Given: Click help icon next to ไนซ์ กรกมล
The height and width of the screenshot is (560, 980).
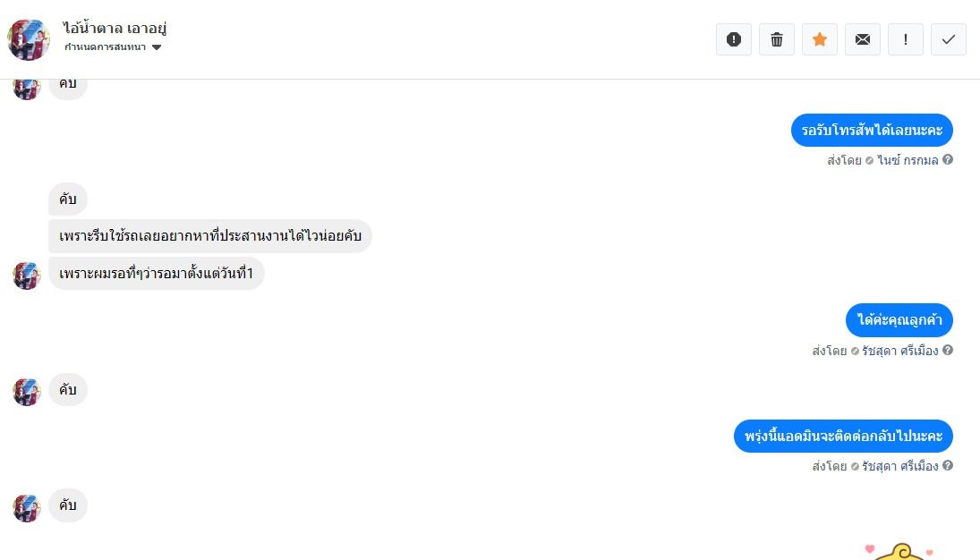Looking at the screenshot, I should (948, 160).
